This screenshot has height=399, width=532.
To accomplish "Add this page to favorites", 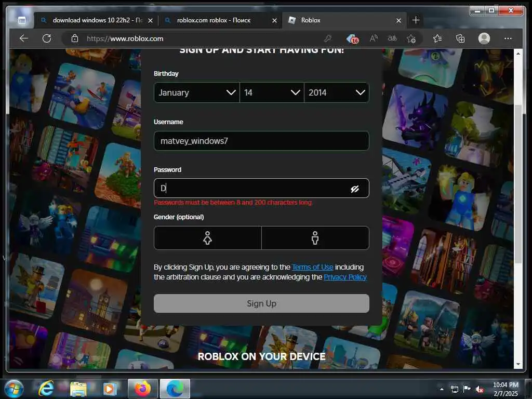I will point(411,38).
